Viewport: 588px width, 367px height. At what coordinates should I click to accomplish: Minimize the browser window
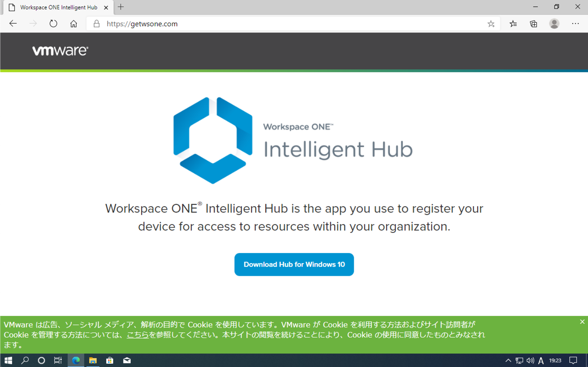[536, 7]
